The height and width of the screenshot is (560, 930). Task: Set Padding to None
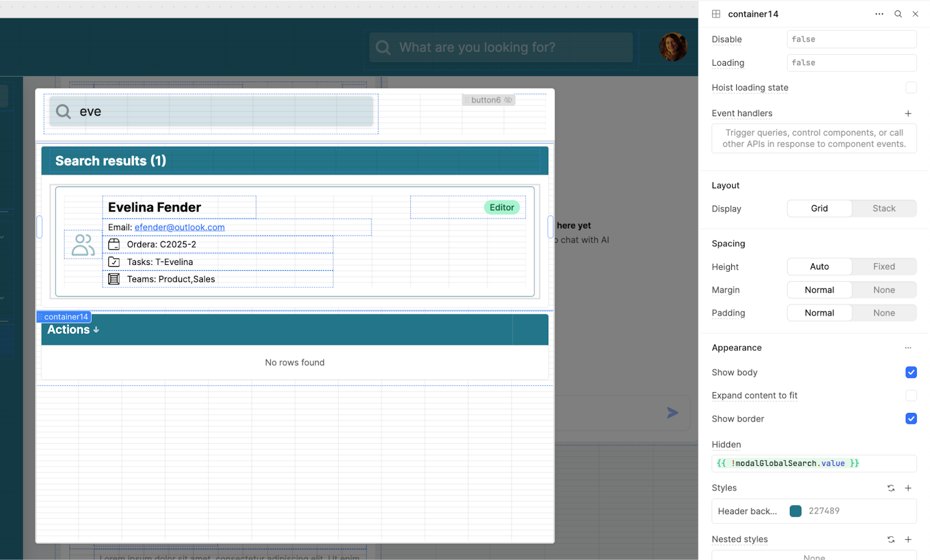tap(884, 313)
